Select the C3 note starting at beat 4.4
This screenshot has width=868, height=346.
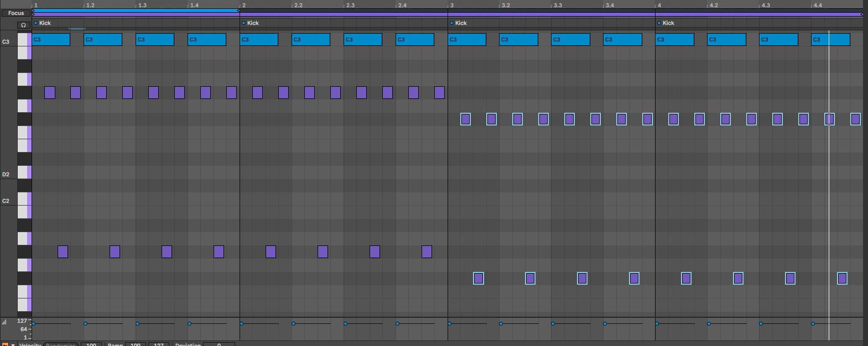tap(830, 39)
